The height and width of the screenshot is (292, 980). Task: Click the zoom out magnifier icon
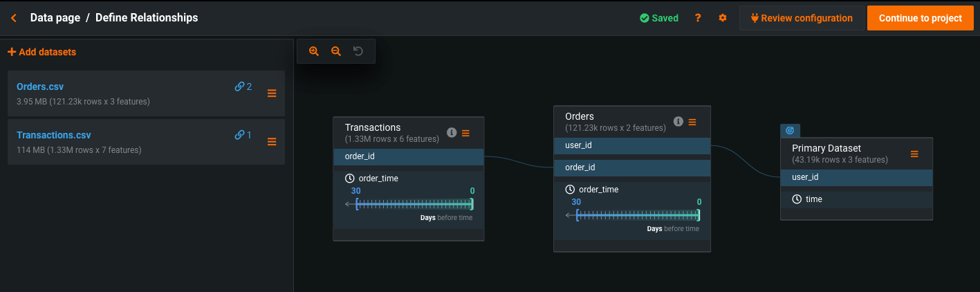click(336, 51)
